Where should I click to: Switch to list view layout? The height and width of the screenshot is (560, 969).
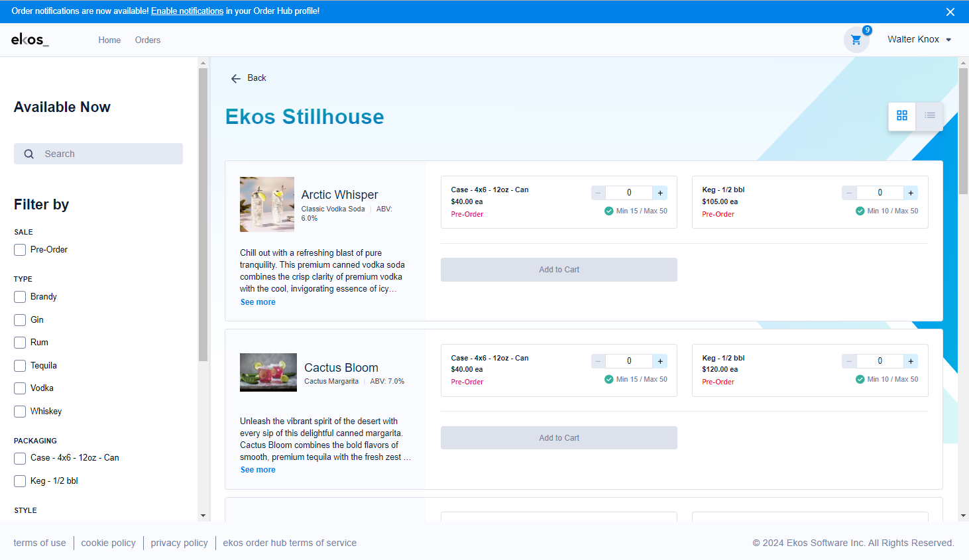[929, 116]
